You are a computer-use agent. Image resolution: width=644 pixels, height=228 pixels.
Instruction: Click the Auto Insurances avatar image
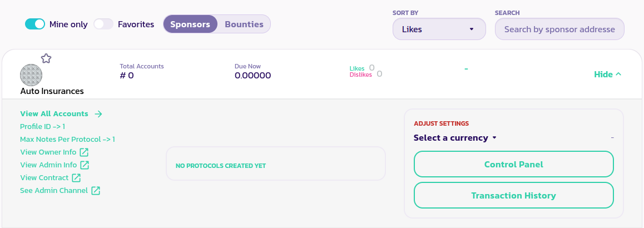click(x=31, y=75)
